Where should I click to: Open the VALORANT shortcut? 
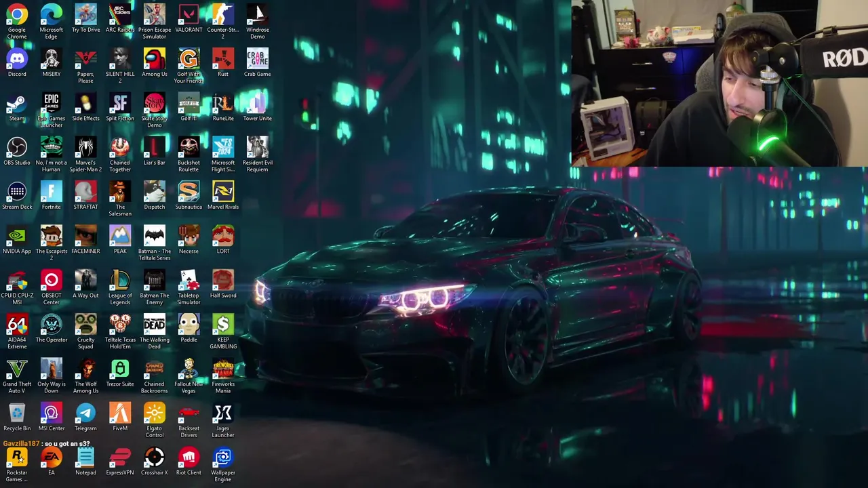pyautogui.click(x=189, y=14)
